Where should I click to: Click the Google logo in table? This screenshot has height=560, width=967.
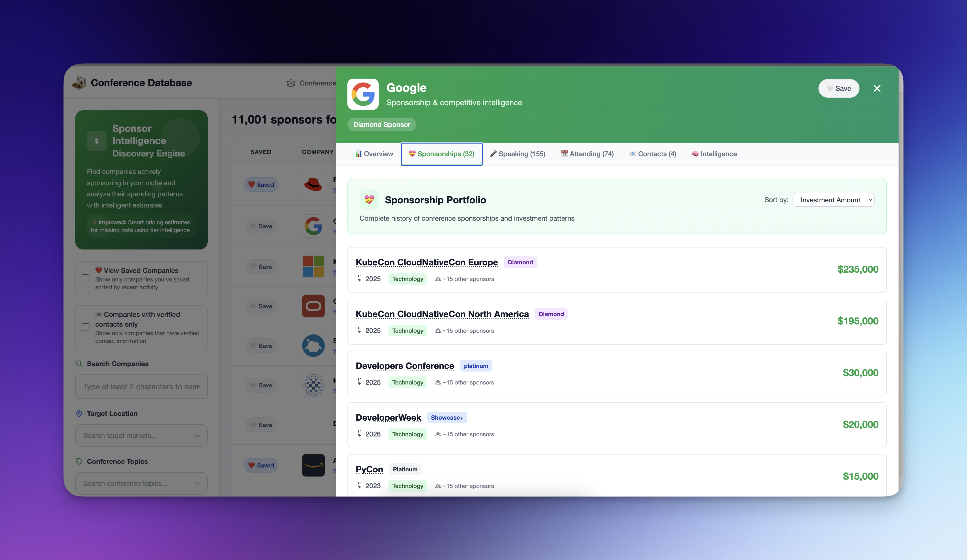(313, 226)
